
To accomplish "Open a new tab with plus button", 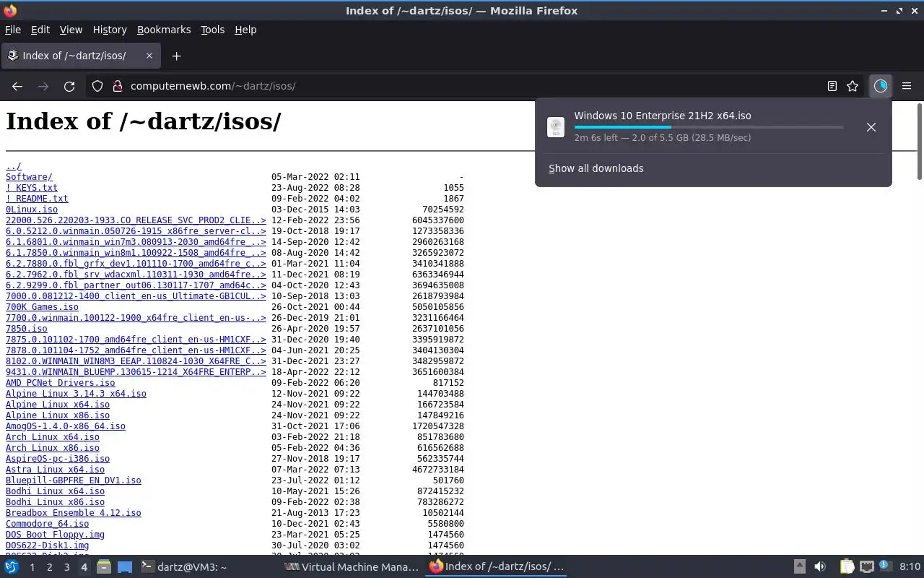I will click(x=176, y=56).
